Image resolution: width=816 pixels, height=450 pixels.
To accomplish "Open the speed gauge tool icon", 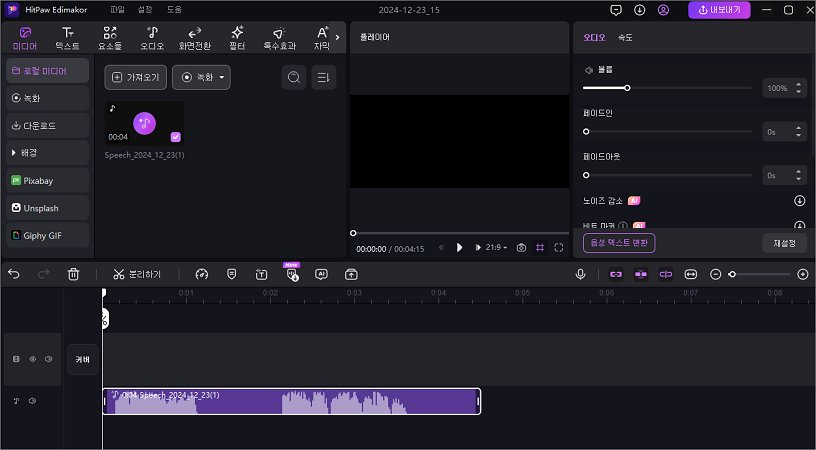I will coord(201,274).
